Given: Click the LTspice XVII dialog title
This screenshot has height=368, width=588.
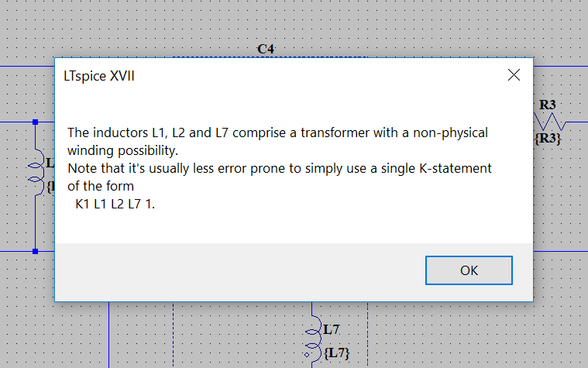Looking at the screenshot, I should (x=99, y=76).
